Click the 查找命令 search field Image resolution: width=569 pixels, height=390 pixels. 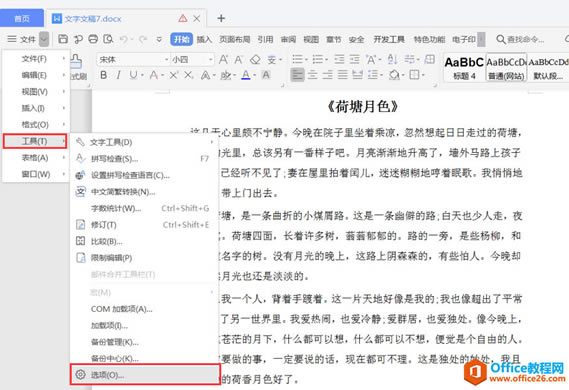(x=520, y=39)
